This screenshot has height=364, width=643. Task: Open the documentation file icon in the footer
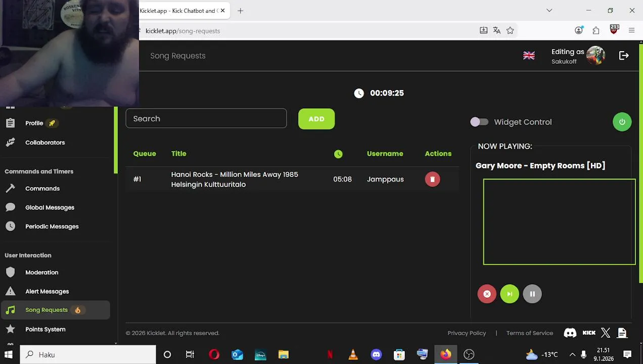pos(622,333)
